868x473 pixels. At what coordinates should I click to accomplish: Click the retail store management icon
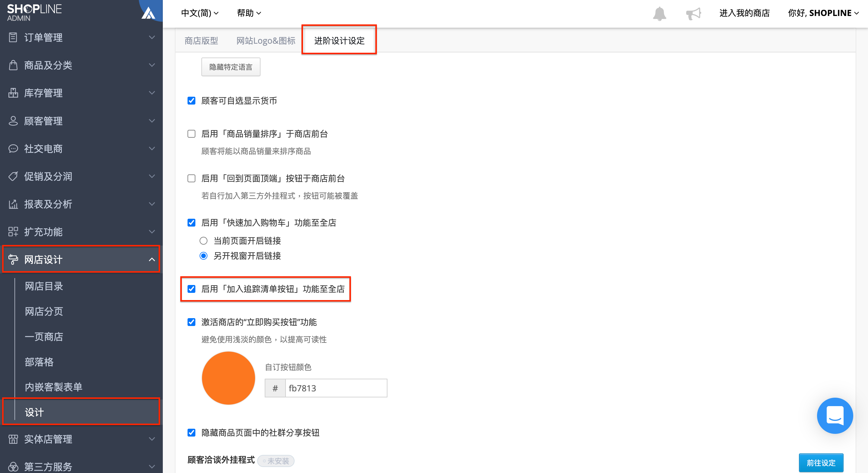tap(13, 439)
